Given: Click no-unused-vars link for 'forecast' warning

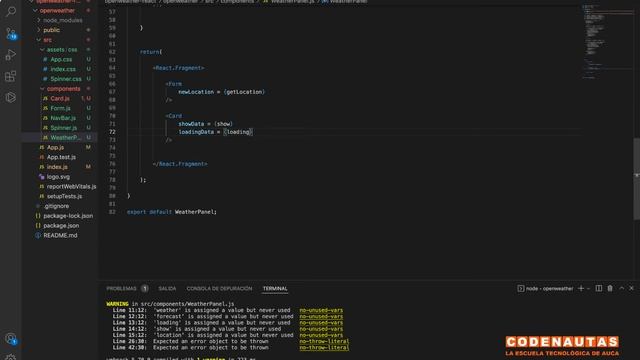Looking at the screenshot, I should pos(321,316).
